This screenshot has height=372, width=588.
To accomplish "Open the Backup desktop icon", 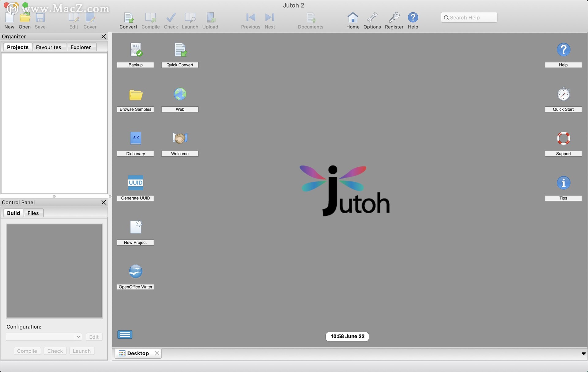I will point(136,50).
